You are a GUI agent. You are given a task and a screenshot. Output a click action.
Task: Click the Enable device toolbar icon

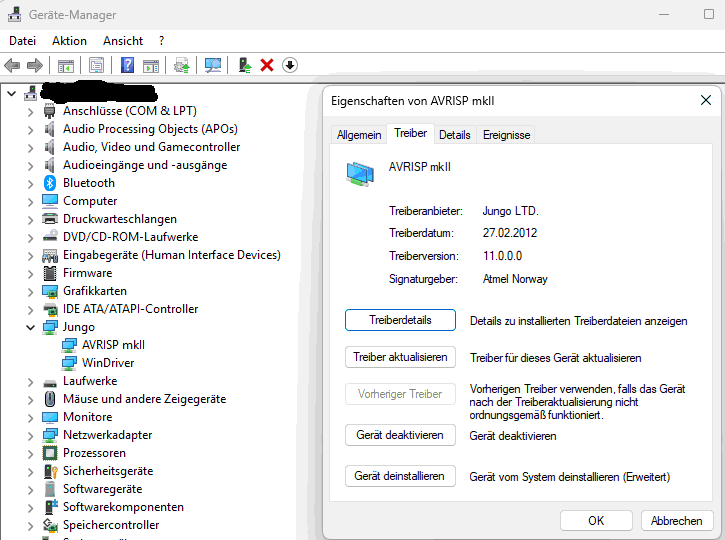point(245,65)
